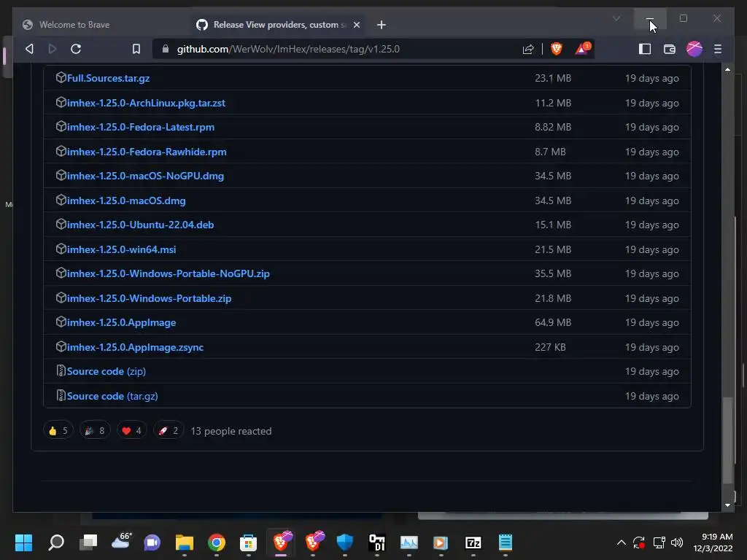747x560 pixels.
Task: Click package icon beside imhex-1.25.0-win64.msi
Action: point(61,249)
